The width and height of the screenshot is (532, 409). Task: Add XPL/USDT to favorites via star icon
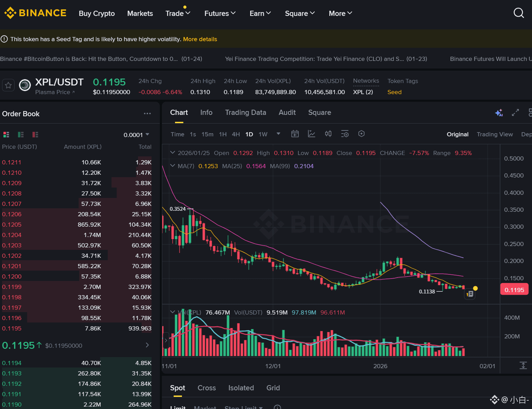pyautogui.click(x=8, y=85)
